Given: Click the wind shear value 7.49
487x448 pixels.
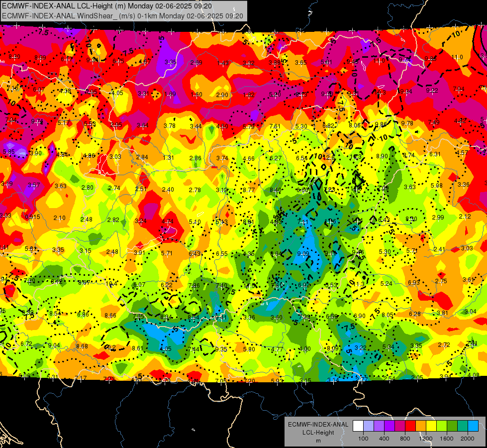Looking at the screenshot, I should pos(434,122).
